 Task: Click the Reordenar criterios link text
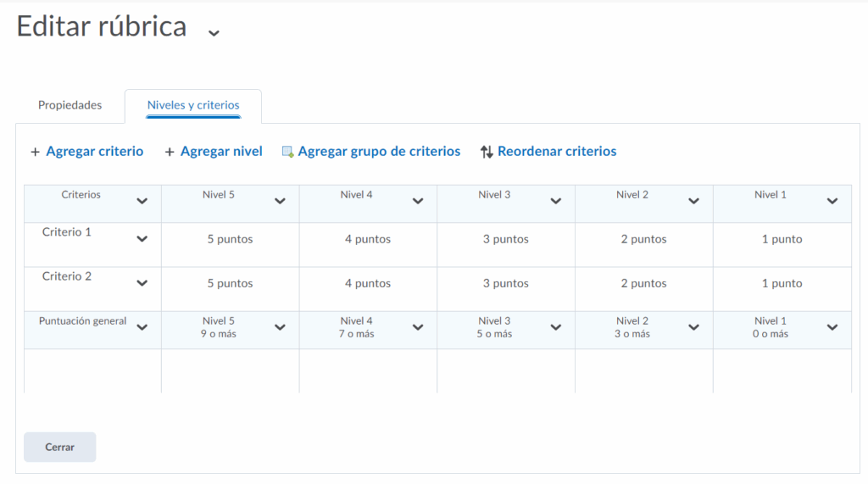tap(557, 152)
